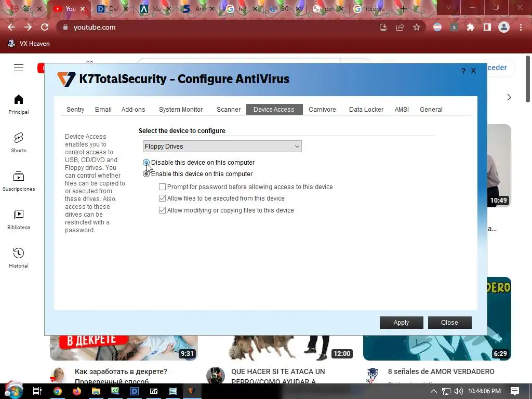532x399 pixels.
Task: Open the Carnivore tab
Action: click(x=322, y=110)
